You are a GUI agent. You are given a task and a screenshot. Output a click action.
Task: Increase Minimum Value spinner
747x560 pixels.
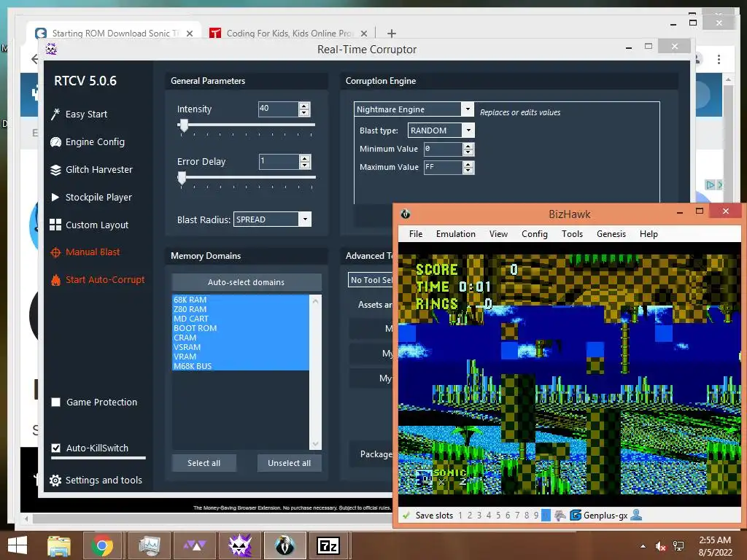tap(468, 146)
